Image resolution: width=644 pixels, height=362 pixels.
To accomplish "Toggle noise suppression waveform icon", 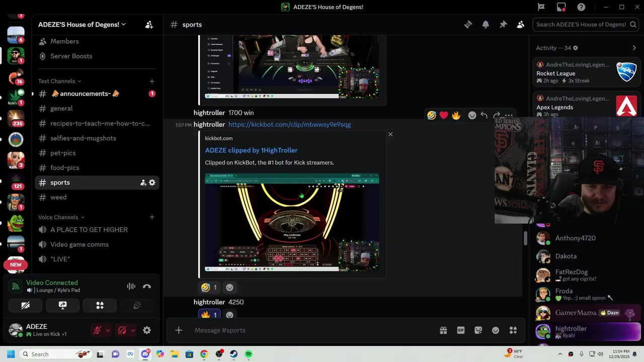I will point(131,287).
